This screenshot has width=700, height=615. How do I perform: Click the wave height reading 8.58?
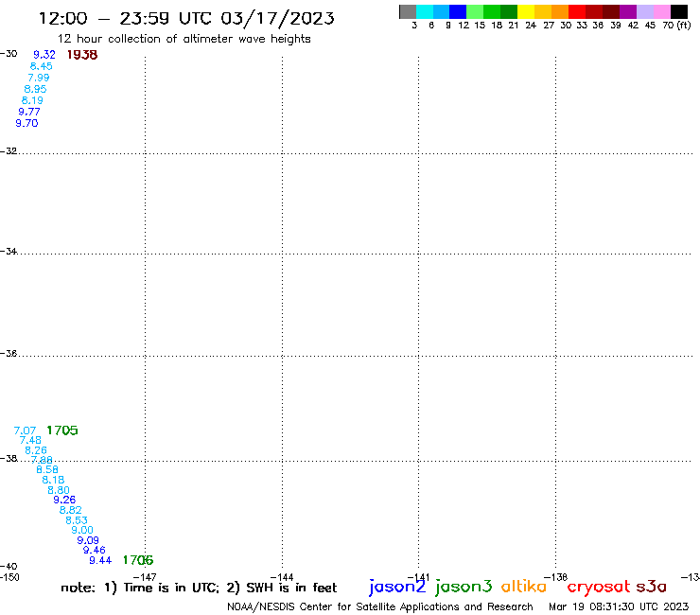[x=47, y=469]
